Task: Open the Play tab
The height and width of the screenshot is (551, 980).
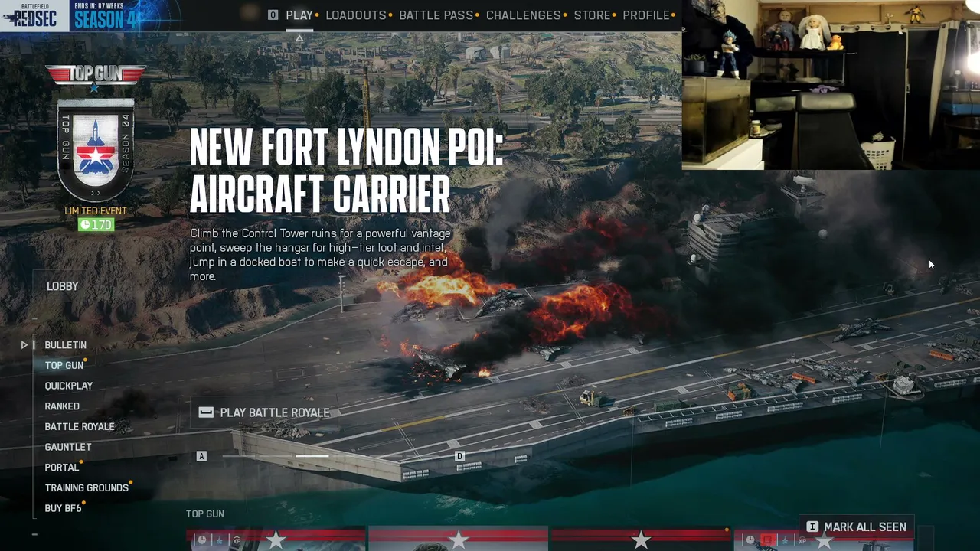Action: [x=299, y=15]
